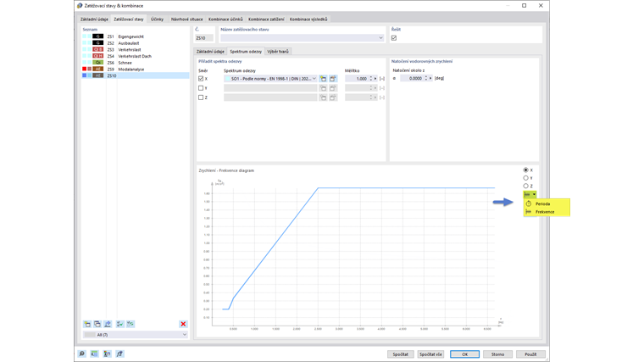Switch to the Základní údaje top tab
The width and height of the screenshot is (644, 362).
pyautogui.click(x=94, y=19)
